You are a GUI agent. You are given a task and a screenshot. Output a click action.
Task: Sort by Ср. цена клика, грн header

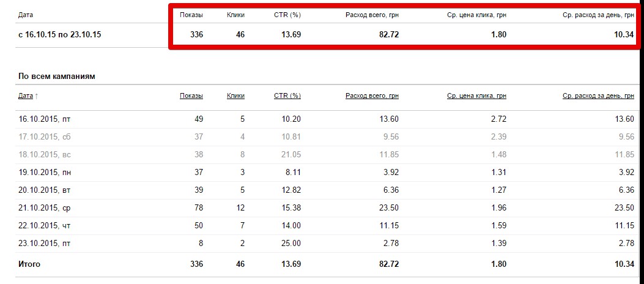click(x=476, y=95)
